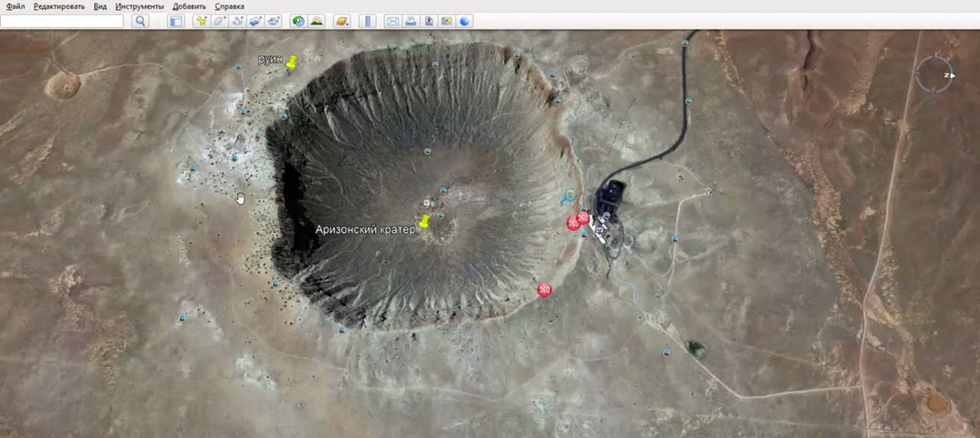
Task: Click the magnifying glass search button
Action: (x=141, y=21)
